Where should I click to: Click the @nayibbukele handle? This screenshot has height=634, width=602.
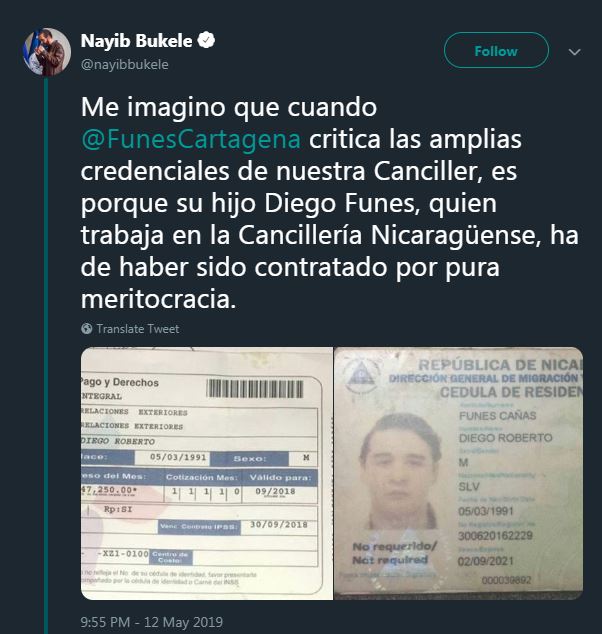tap(125, 64)
